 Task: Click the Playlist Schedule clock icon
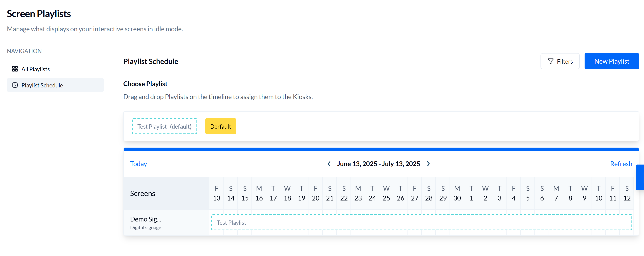click(x=15, y=85)
